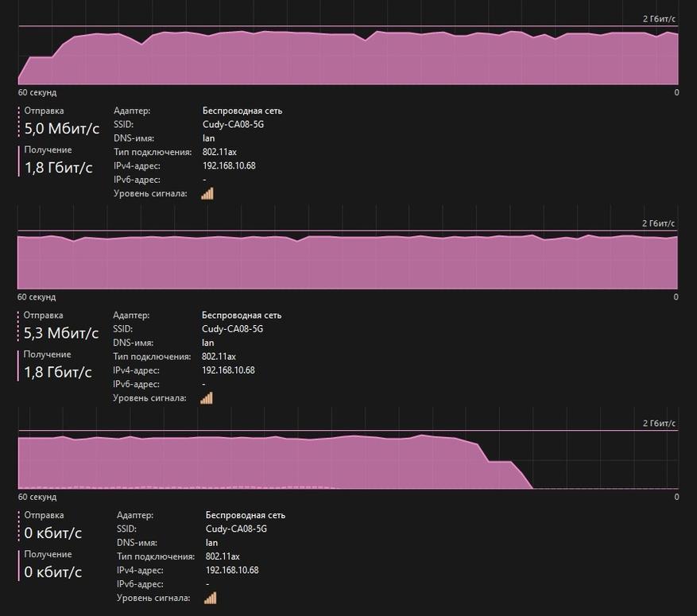Click "Беспроводная сеть" in the 0 кбит/с panel
Viewport: 697px width, 616px height.
tap(246, 515)
